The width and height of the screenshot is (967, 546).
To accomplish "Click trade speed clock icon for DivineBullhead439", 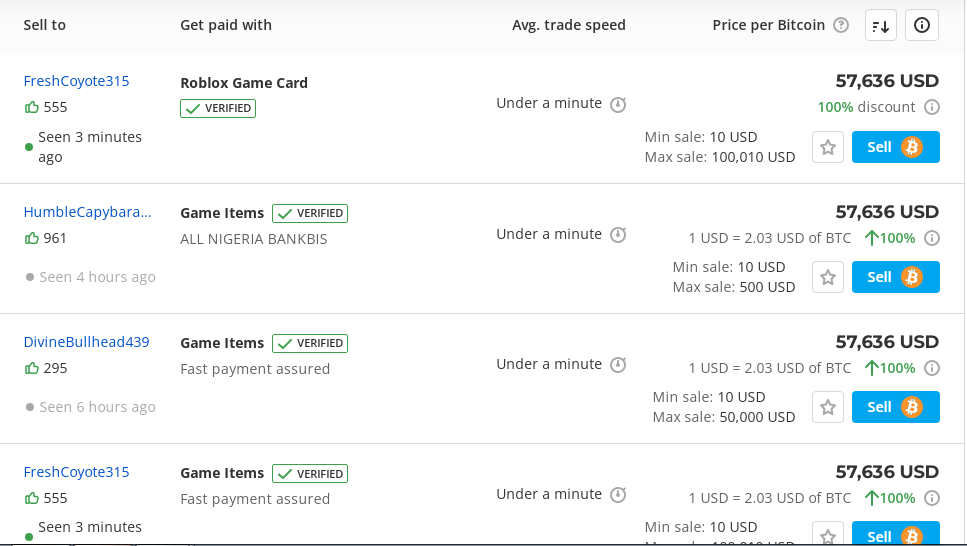I will tap(618, 365).
